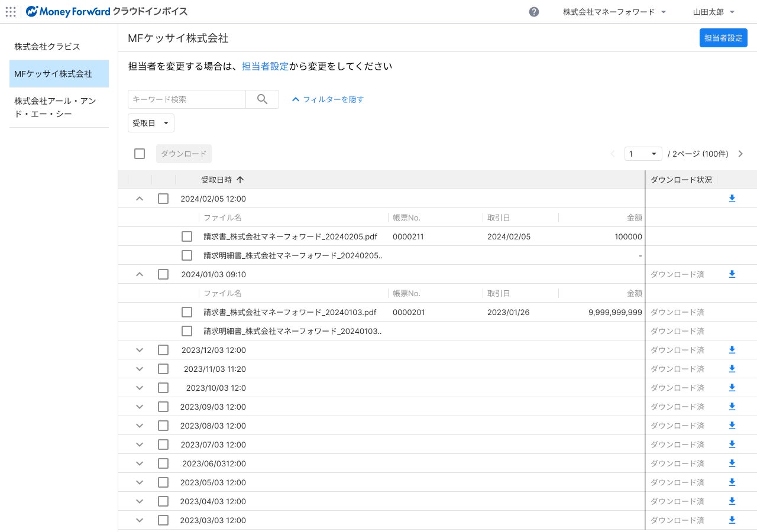Check the 請求明細書 20240103 file checkbox

187,331
